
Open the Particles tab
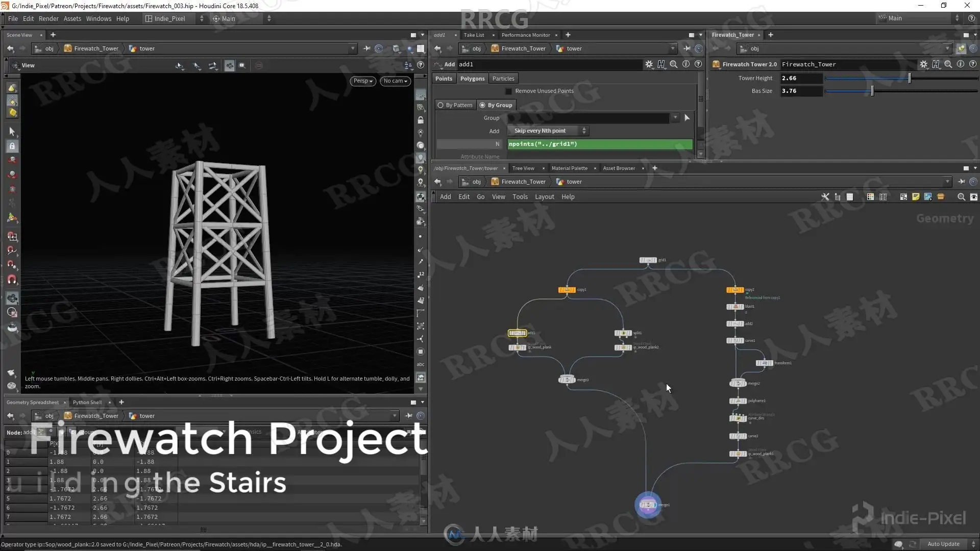[503, 79]
